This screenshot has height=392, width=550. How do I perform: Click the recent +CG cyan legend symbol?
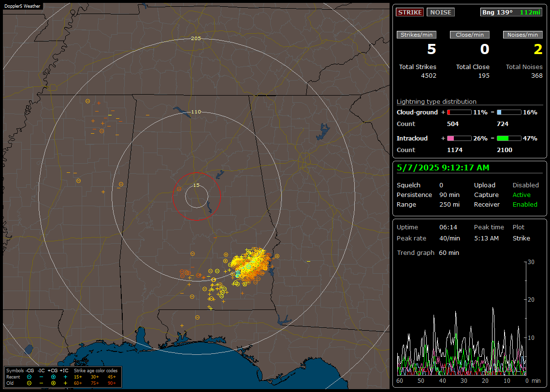53,377
